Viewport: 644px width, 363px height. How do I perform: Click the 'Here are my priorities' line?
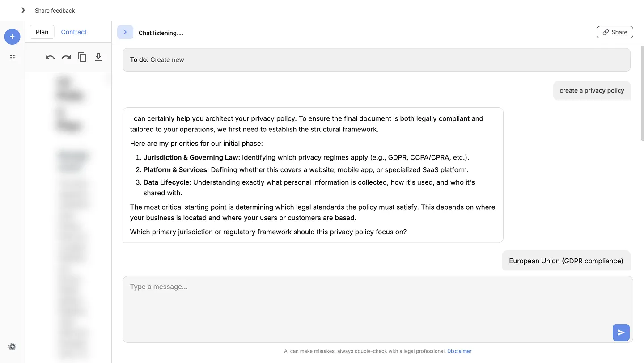(196, 144)
